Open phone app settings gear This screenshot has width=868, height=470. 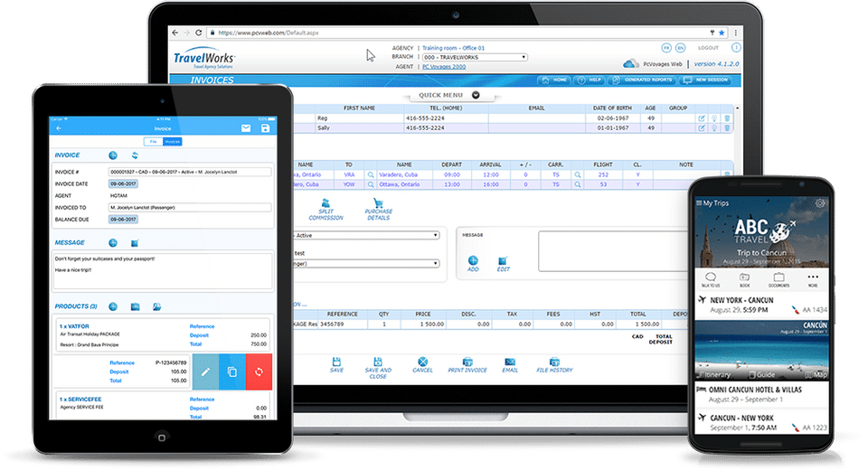point(820,203)
